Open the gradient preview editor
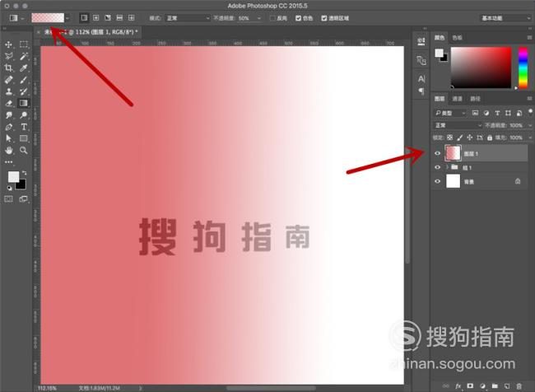The image size is (535, 392). point(48,18)
